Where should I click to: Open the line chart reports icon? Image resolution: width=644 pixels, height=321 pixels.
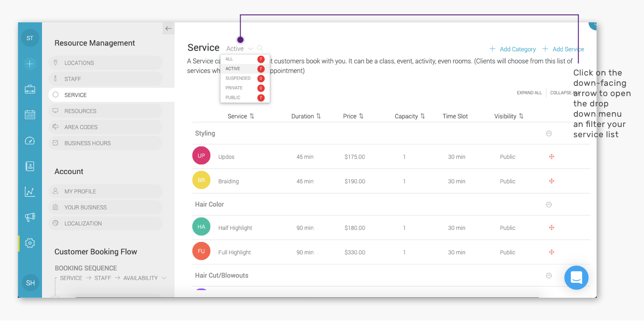[x=30, y=192]
